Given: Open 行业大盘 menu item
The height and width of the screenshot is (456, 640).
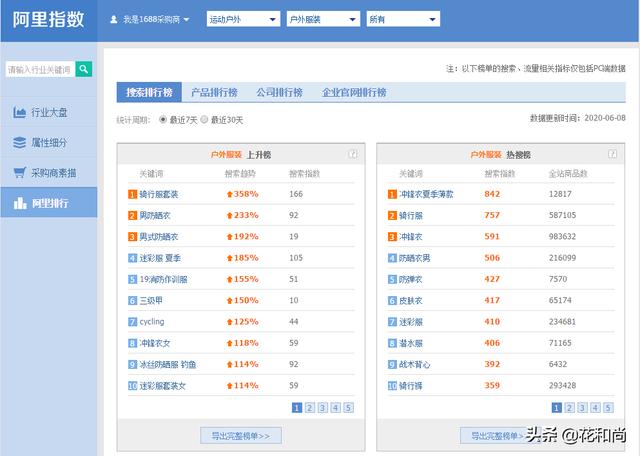Looking at the screenshot, I should 49,112.
